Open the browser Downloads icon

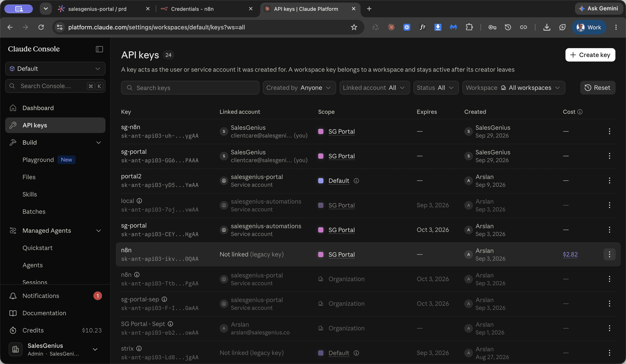tap(546, 27)
